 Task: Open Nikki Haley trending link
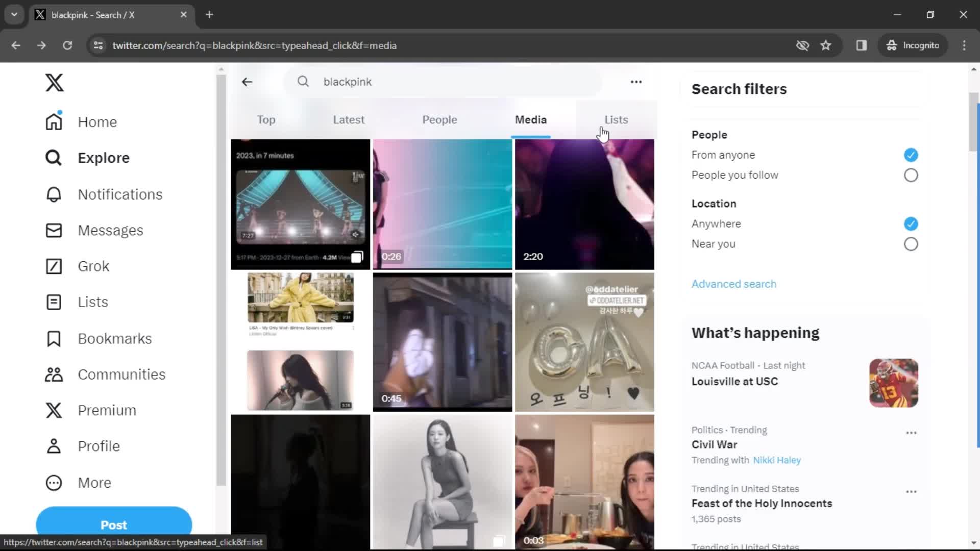tap(777, 460)
